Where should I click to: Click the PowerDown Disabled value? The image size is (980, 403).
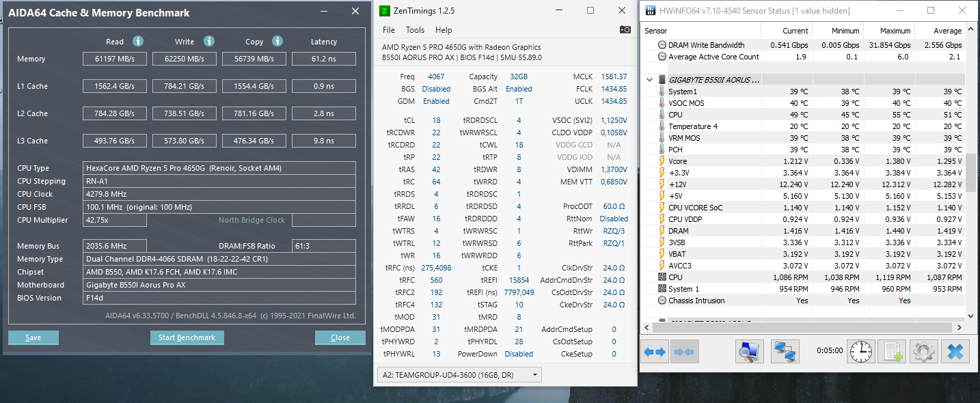[x=519, y=354]
